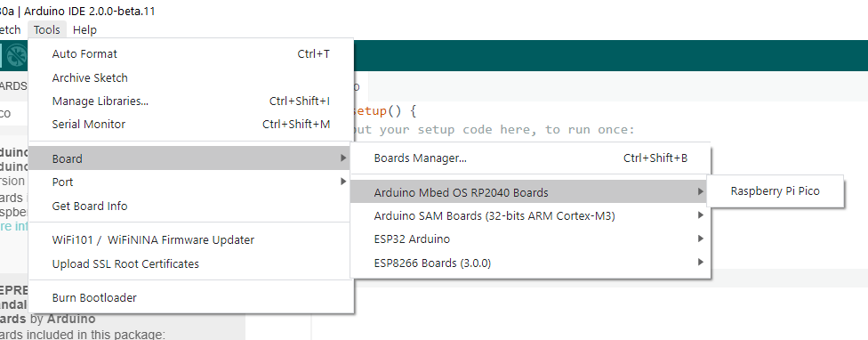Choose Burn Bootloader entry
The height and width of the screenshot is (340, 868).
coord(191,298)
